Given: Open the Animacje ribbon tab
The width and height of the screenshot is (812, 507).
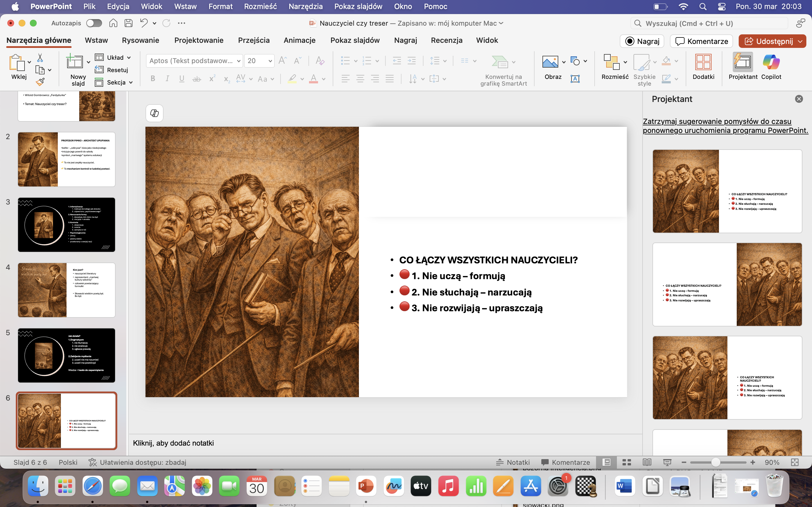Looking at the screenshot, I should tap(299, 40).
